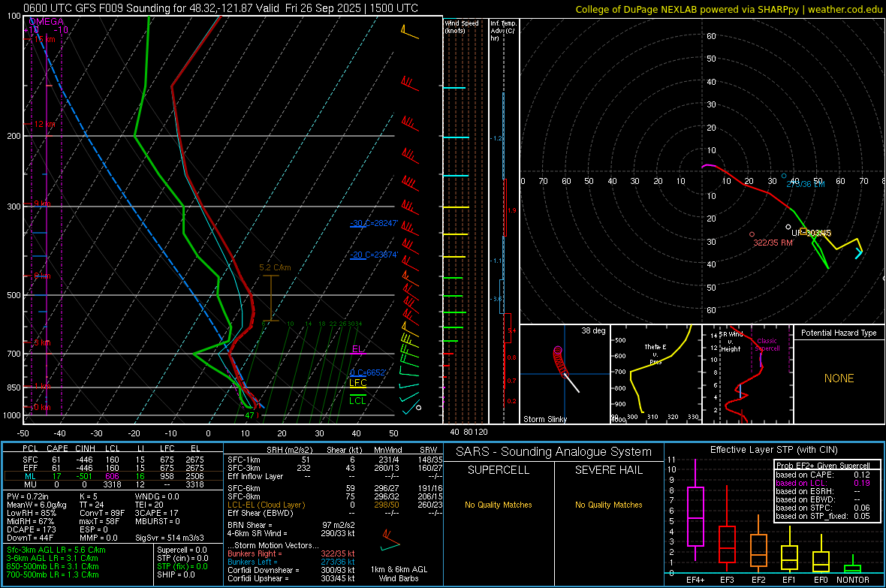Click No Quality Matches under SEVERE HAIL

pos(608,505)
